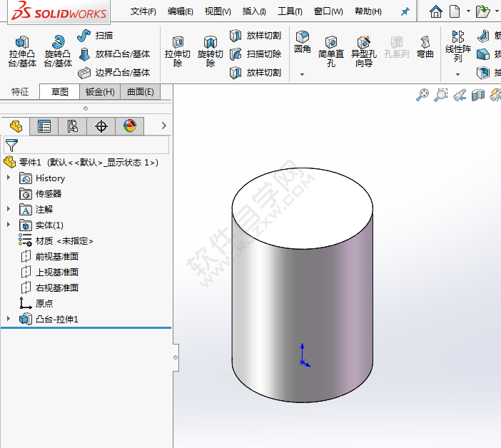Select the 弯曲 flex tool
The image size is (501, 448).
tap(425, 47)
